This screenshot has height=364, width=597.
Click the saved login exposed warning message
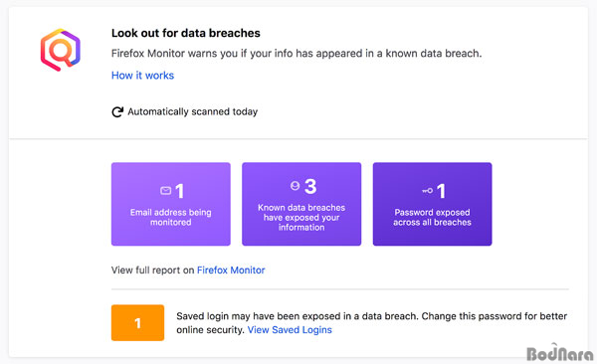point(371,323)
